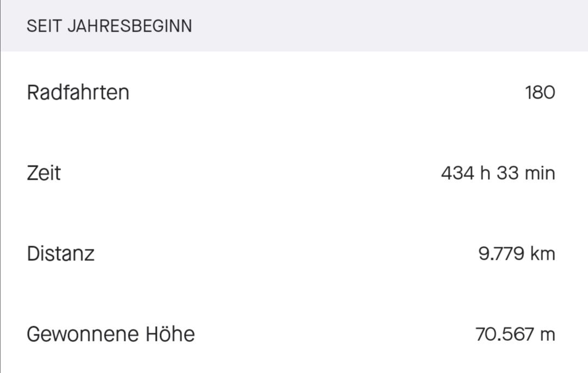Tap the Zeit label
588x373 pixels.
click(44, 173)
